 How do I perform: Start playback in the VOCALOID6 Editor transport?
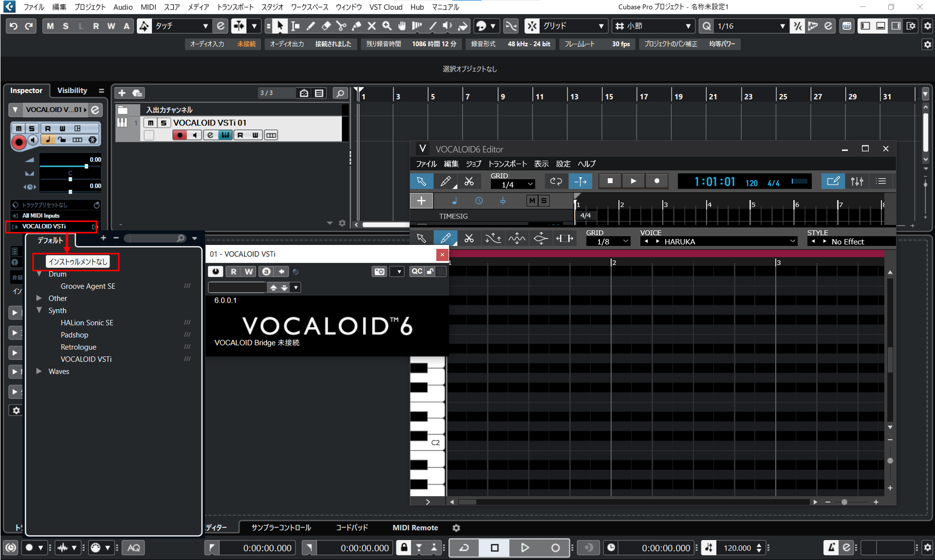[633, 181]
